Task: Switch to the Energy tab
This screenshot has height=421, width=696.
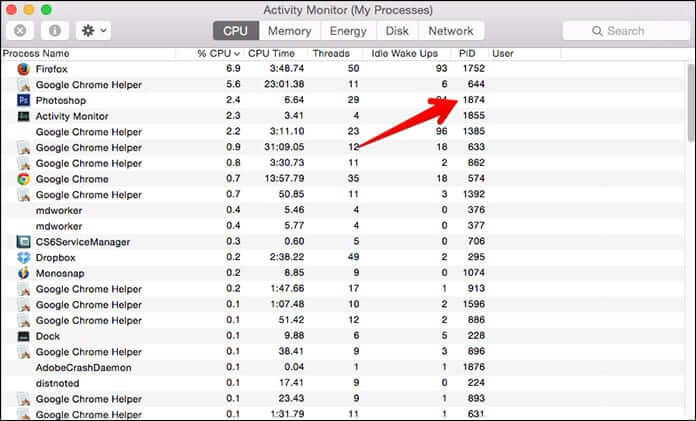Action: point(348,31)
